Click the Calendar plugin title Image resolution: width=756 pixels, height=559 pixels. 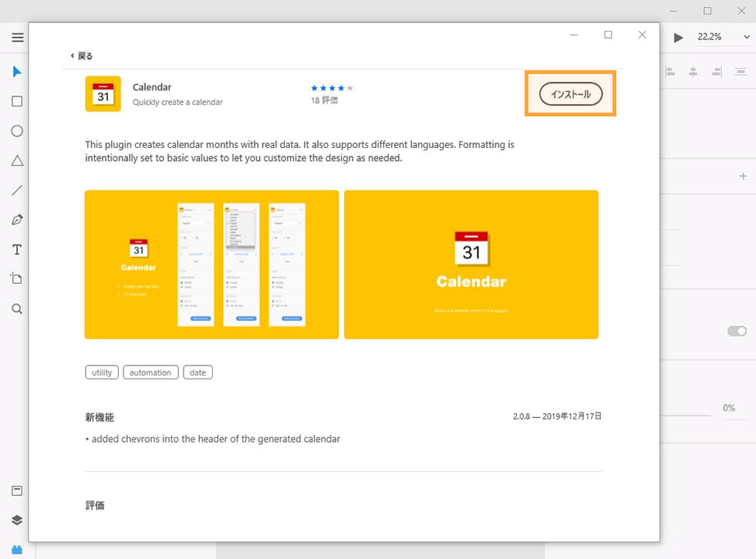point(152,87)
